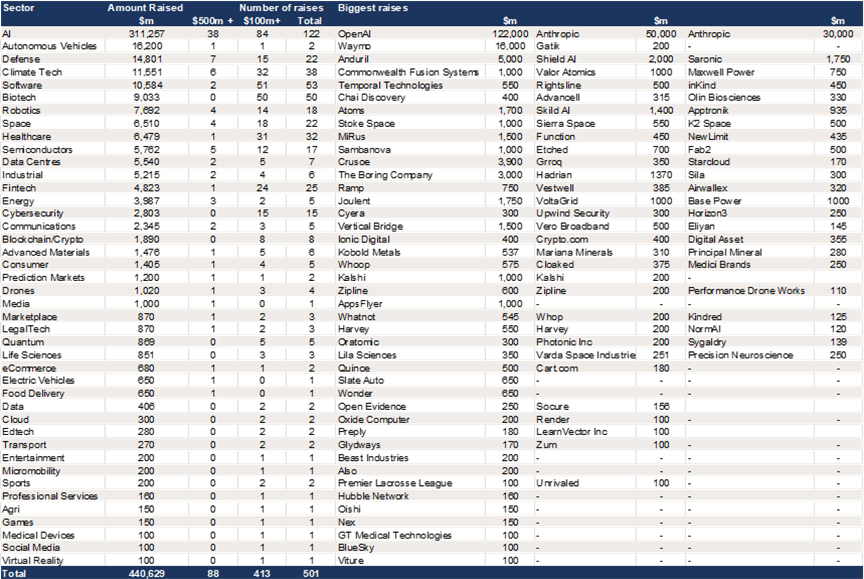Select the "Commonwealth Fusion Systems" cell

408,72
